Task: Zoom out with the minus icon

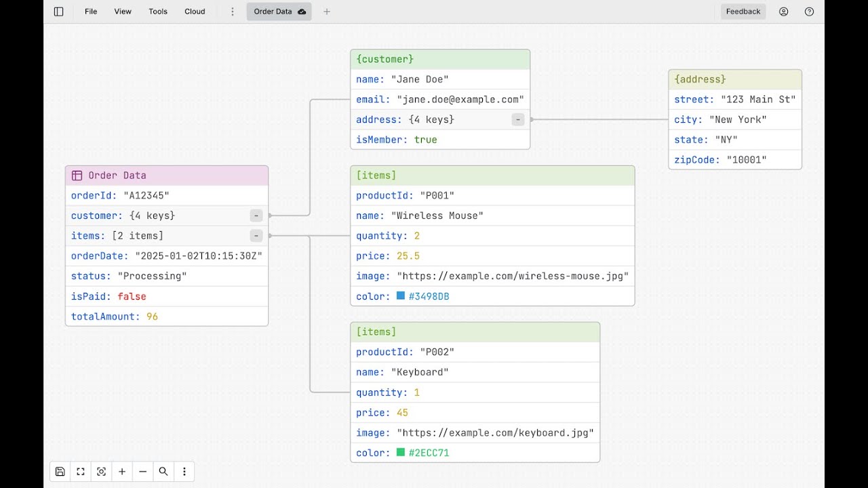Action: pos(143,472)
